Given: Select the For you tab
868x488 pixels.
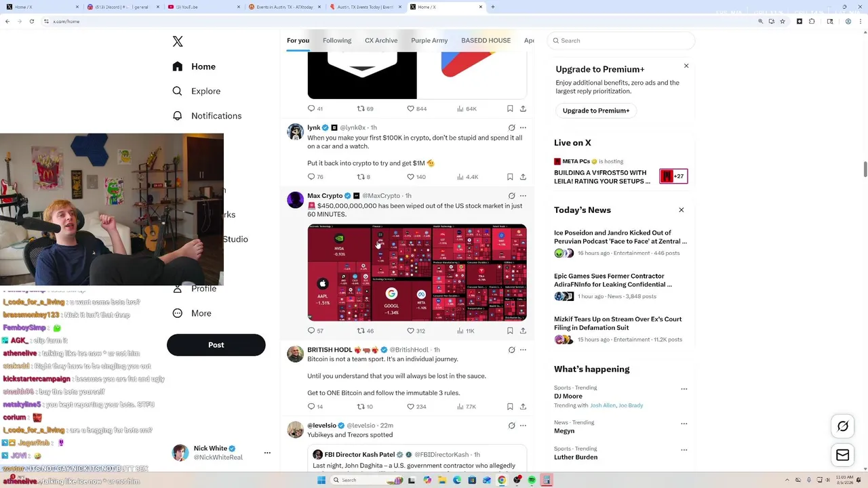Looking at the screenshot, I should [x=298, y=41].
